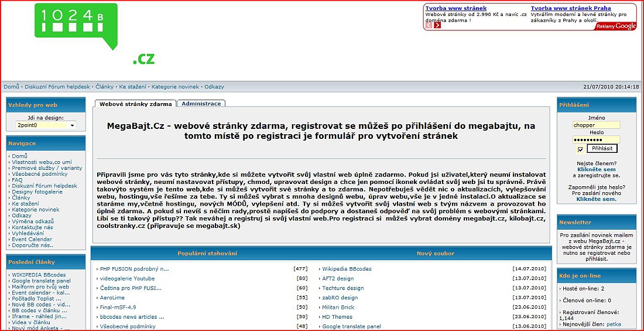Click the red ad next arrow

pos(437,25)
